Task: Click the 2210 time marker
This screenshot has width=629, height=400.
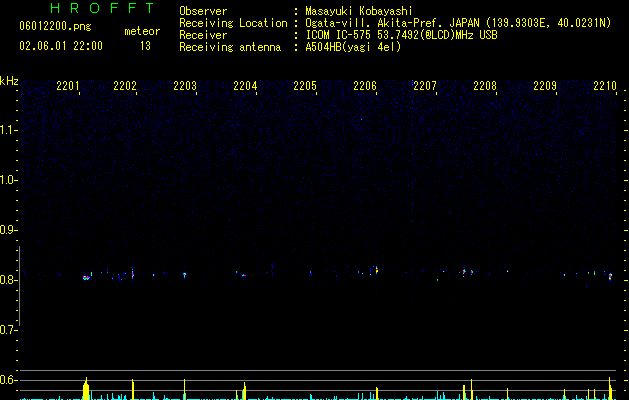Action: tap(605, 85)
